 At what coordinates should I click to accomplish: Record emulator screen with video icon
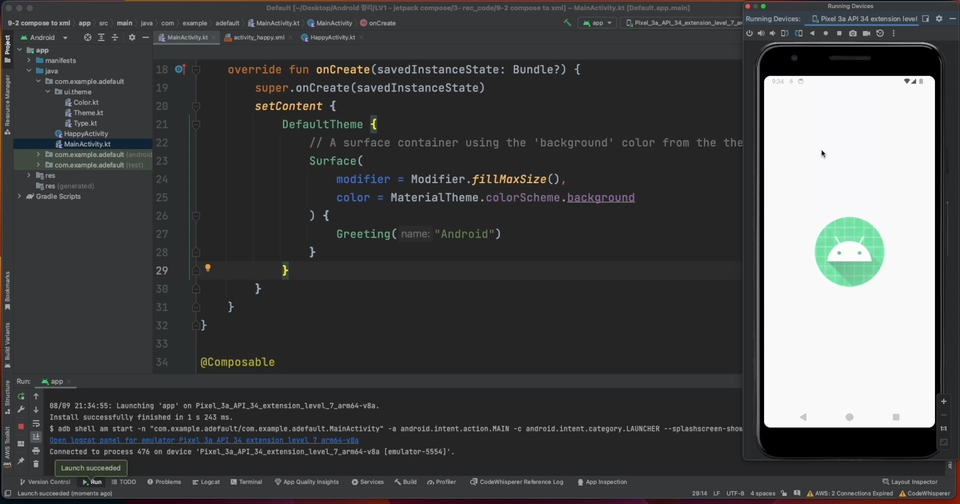866,34
